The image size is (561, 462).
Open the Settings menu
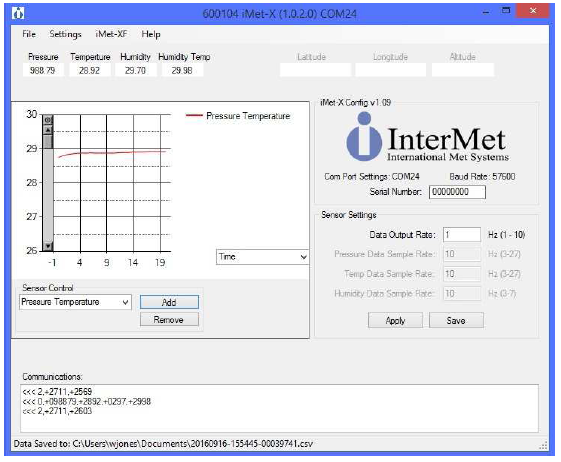65,34
